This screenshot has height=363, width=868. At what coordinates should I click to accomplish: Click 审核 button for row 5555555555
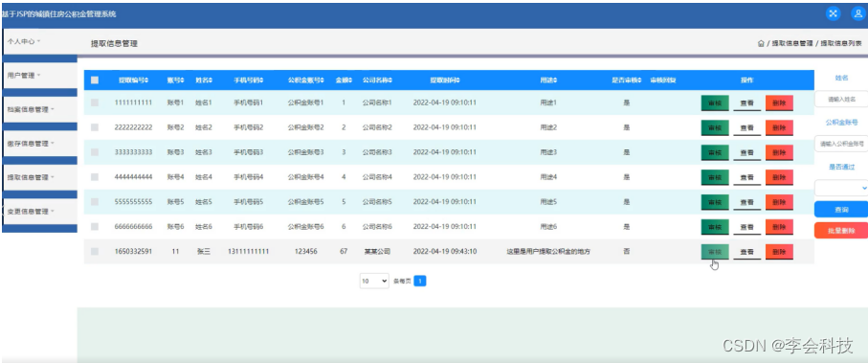pos(715,202)
